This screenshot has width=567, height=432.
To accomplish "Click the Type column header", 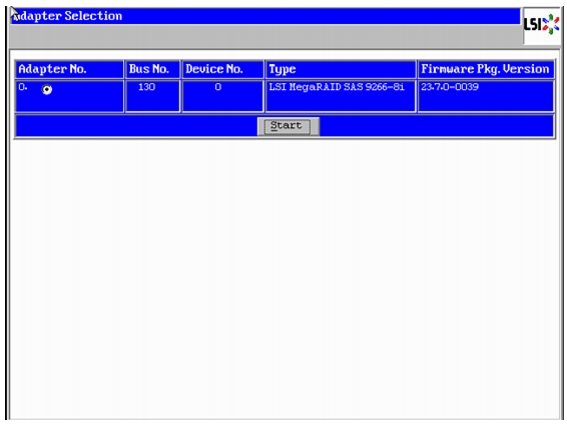I will click(341, 69).
